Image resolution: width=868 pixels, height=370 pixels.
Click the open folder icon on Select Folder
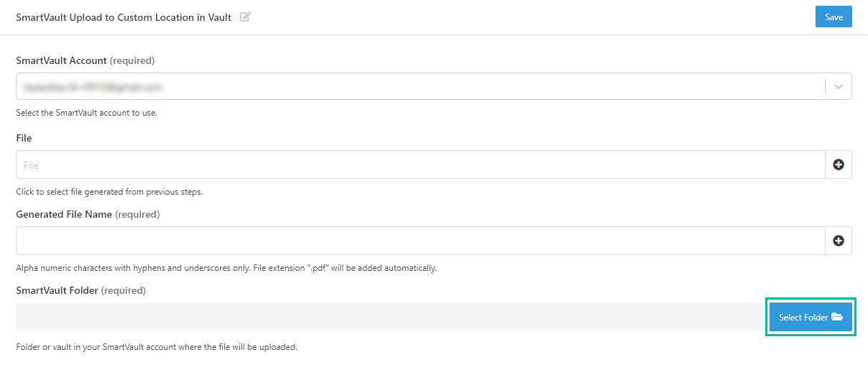[837, 317]
